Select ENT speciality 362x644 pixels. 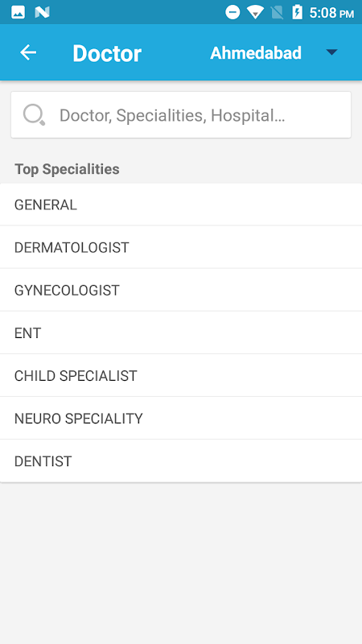coord(181,332)
